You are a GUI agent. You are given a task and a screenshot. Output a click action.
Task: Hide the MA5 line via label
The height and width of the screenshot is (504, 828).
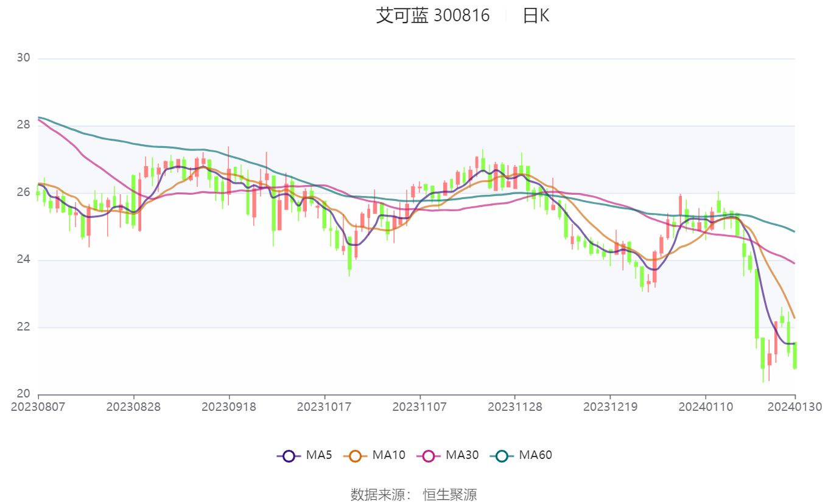click(319, 455)
